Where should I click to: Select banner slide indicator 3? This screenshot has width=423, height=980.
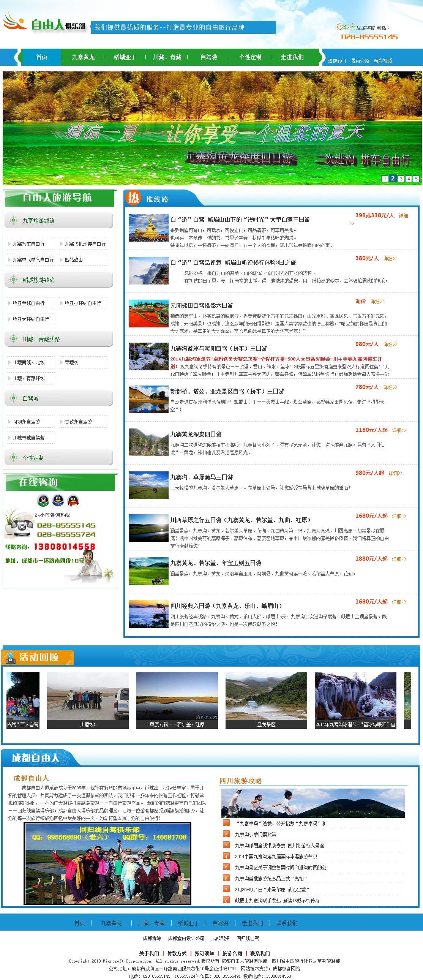(401, 179)
